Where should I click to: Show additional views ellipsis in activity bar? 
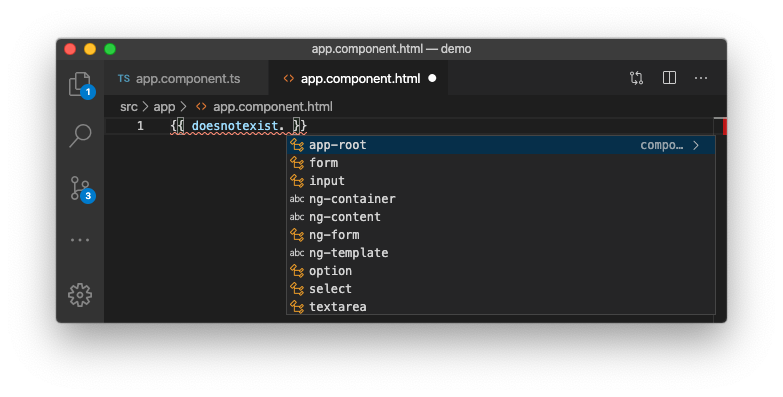pos(80,240)
